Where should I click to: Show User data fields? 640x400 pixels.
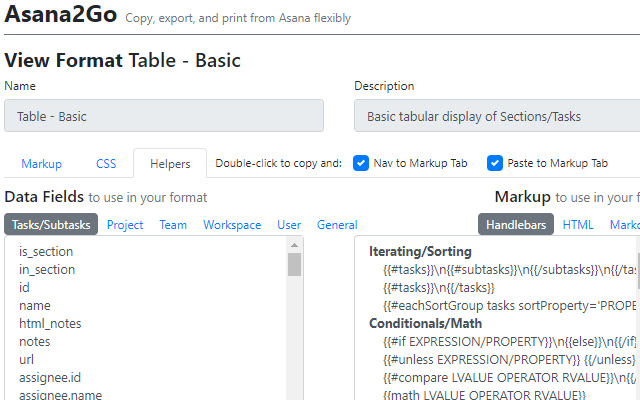289,224
